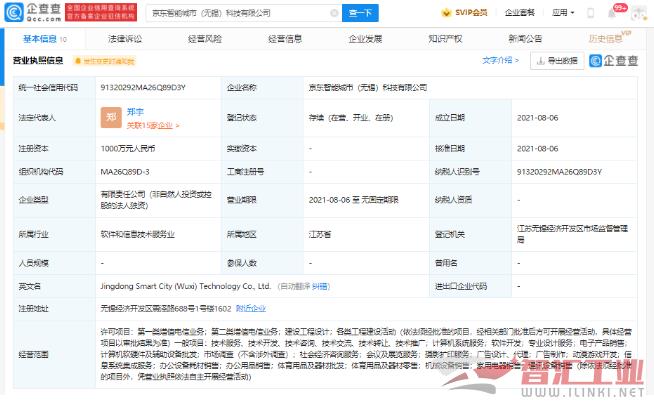Open the user avatar menu
The width and height of the screenshot is (654, 407).
click(x=638, y=13)
